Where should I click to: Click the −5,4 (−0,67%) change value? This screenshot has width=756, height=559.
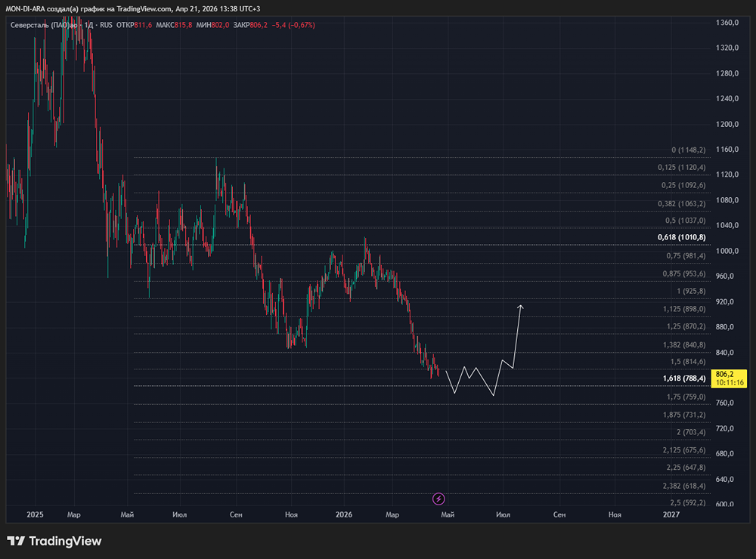tap(293, 25)
